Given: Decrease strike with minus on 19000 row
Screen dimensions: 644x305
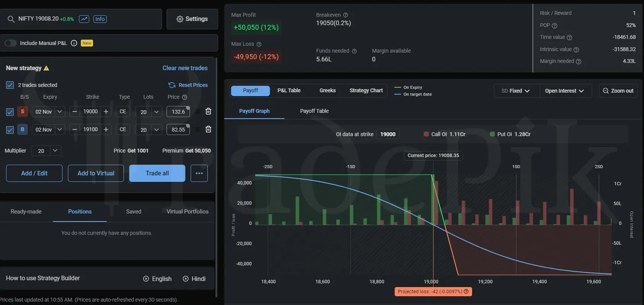Looking at the screenshot, I should point(75,112).
